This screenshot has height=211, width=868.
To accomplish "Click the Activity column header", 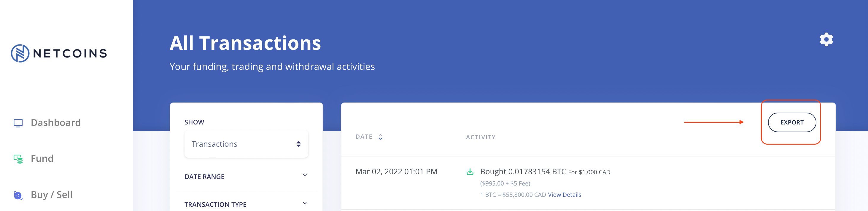I will point(481,137).
